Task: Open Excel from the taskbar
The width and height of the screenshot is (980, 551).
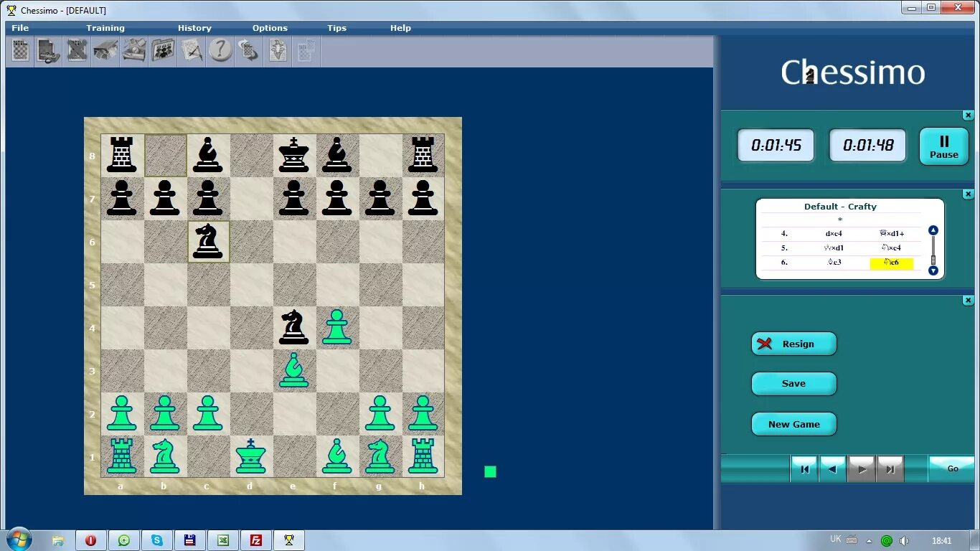Action: pos(223,540)
